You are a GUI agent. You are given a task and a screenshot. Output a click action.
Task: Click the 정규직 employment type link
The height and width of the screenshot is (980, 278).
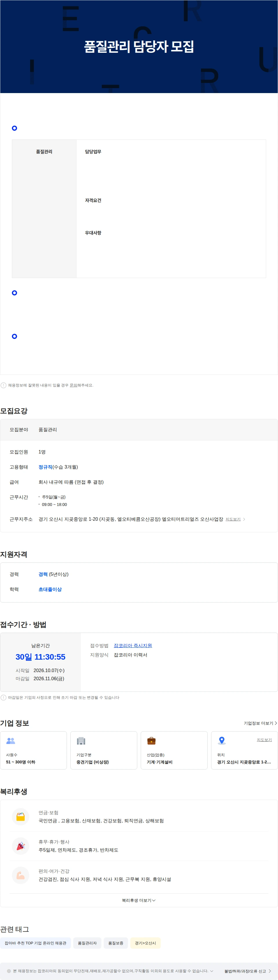click(45, 467)
